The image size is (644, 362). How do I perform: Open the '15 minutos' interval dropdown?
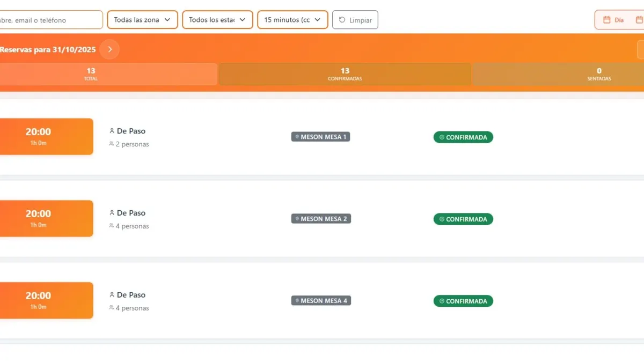292,20
